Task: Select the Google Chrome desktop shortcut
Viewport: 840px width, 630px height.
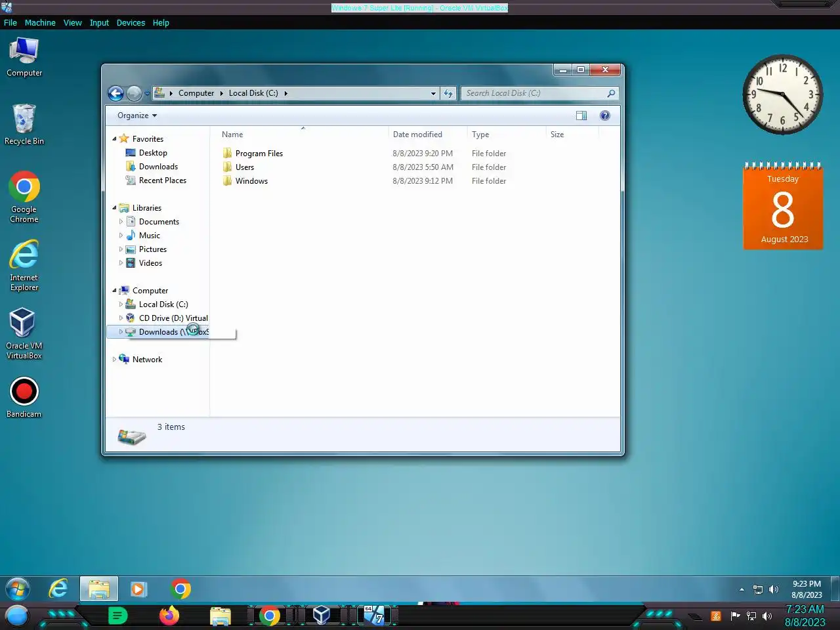Action: tap(24, 198)
